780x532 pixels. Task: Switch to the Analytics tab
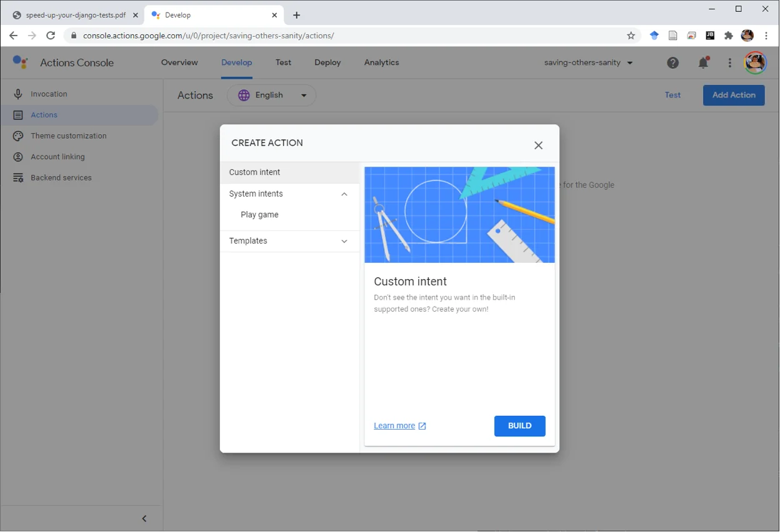pos(381,62)
